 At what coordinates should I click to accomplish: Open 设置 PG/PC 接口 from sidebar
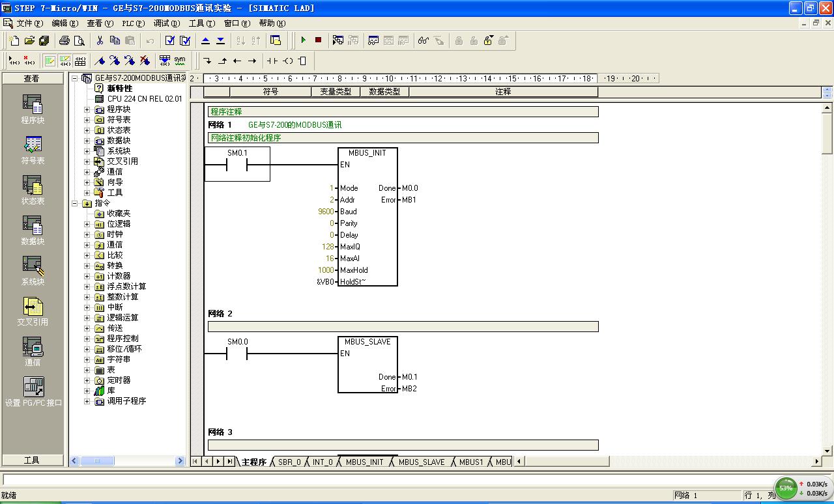[x=33, y=391]
